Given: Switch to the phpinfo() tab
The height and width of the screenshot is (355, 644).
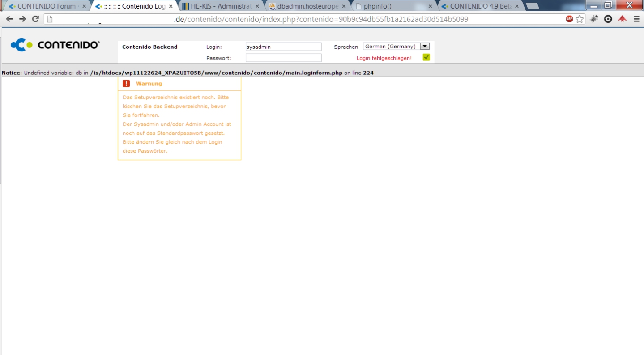Looking at the screenshot, I should 389,6.
